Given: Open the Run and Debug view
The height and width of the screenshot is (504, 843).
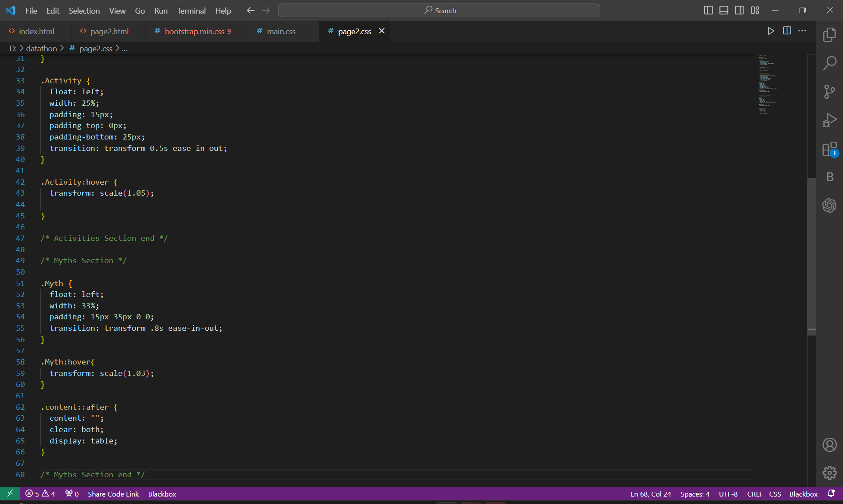Looking at the screenshot, I should point(829,120).
